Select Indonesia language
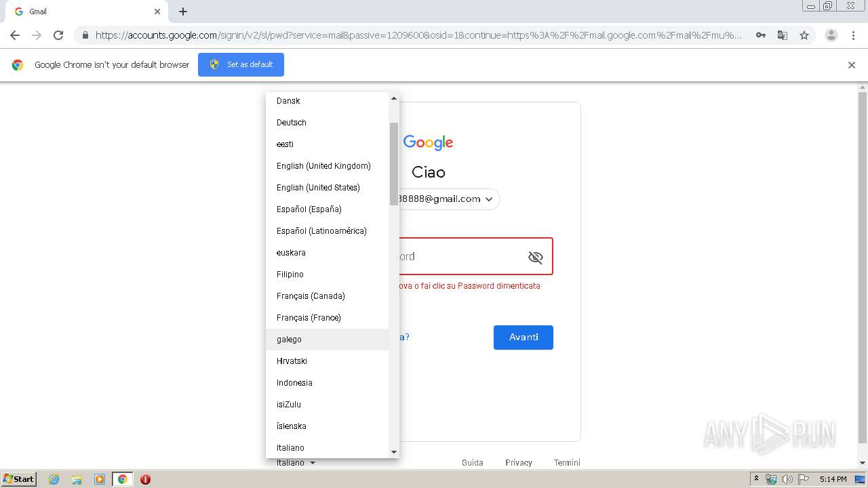 coord(327,383)
